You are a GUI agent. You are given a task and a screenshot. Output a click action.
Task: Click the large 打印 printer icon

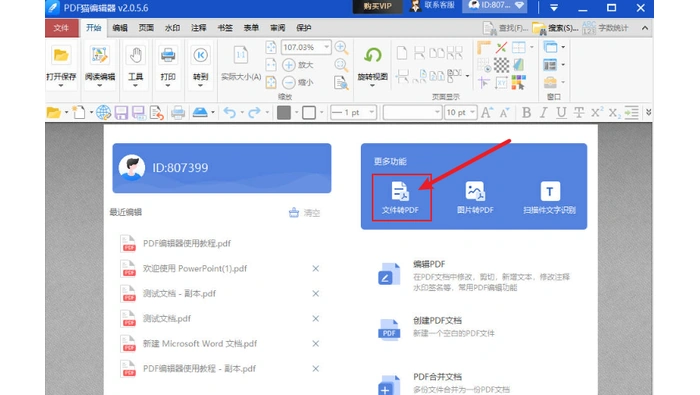pos(168,55)
